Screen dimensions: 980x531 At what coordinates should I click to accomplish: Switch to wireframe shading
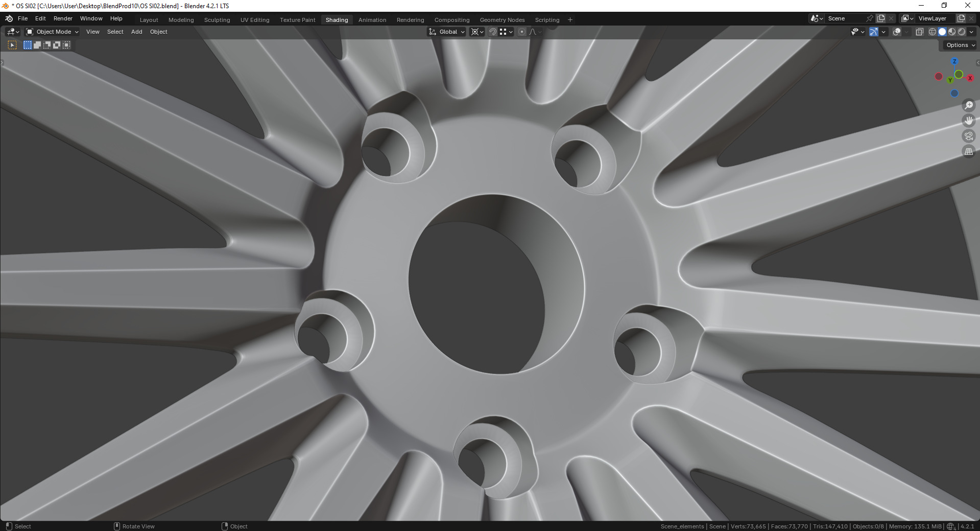pyautogui.click(x=933, y=32)
